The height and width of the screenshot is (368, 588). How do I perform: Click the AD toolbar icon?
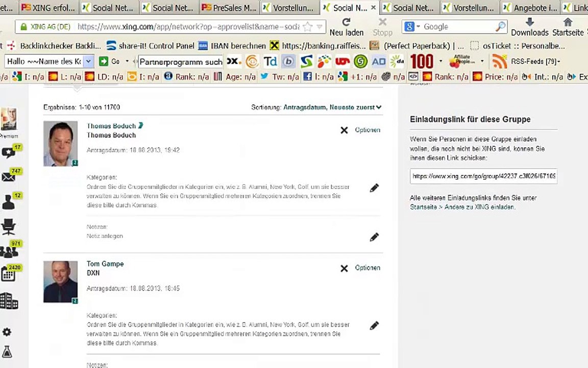point(379,61)
